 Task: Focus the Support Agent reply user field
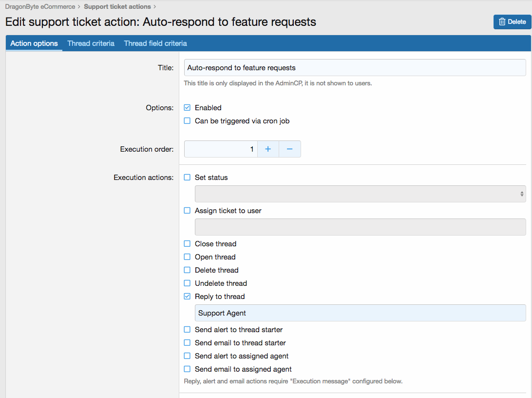tap(360, 313)
